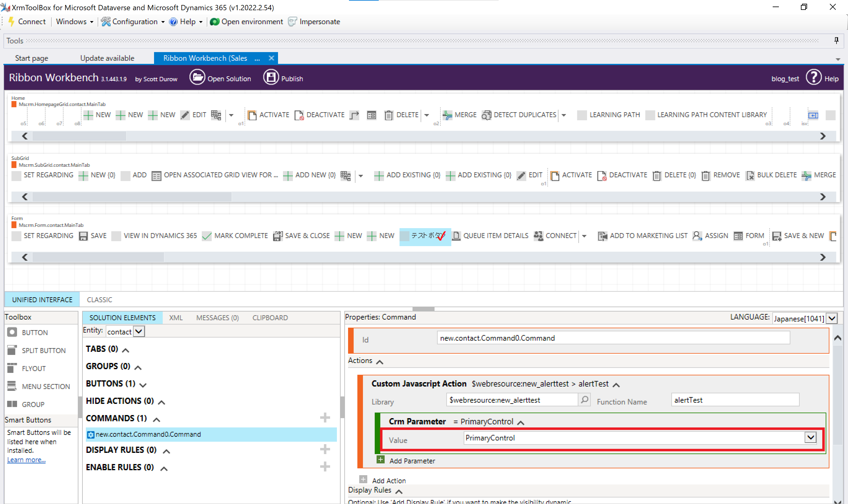Click the Publish disk icon
This screenshot has height=504, width=848.
271,78
